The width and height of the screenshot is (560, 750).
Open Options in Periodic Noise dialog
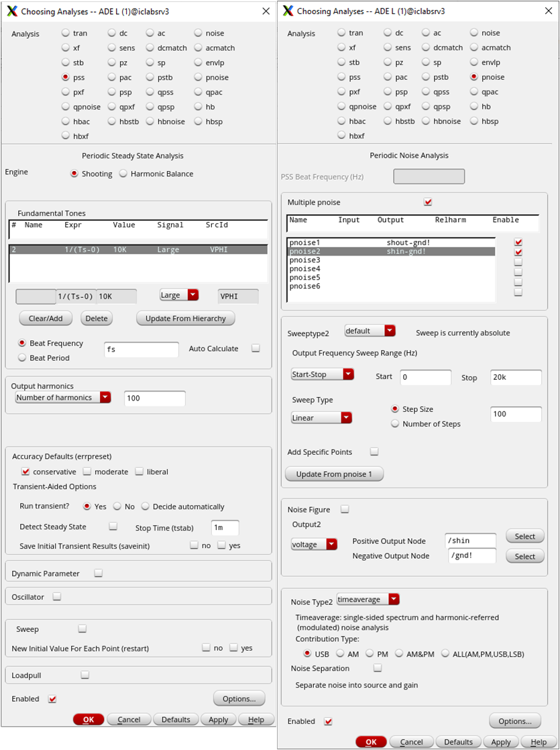(x=515, y=721)
